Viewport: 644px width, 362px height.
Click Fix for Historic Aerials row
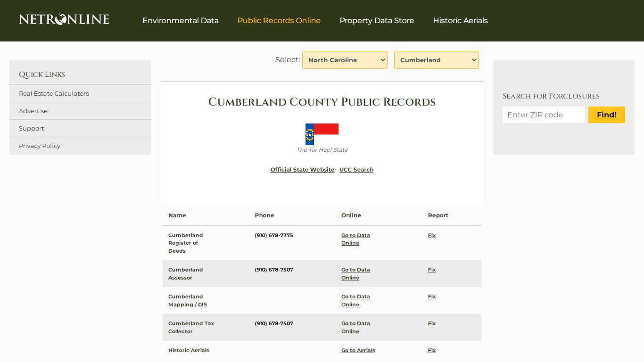pyautogui.click(x=432, y=350)
